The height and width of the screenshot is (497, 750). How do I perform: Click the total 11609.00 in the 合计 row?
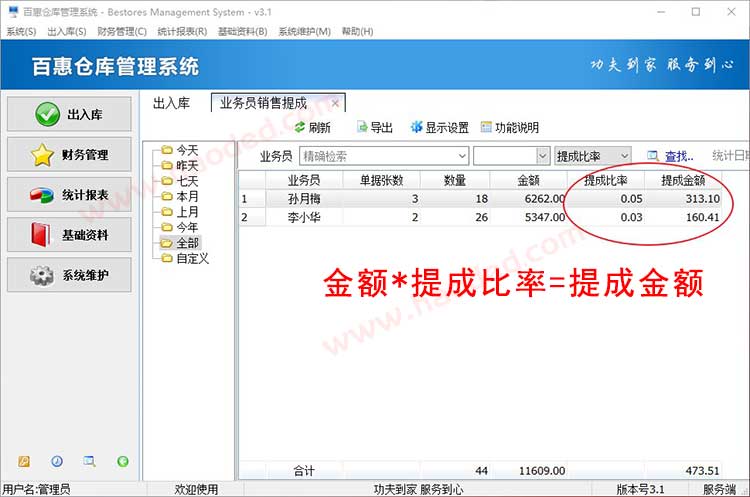(542, 471)
